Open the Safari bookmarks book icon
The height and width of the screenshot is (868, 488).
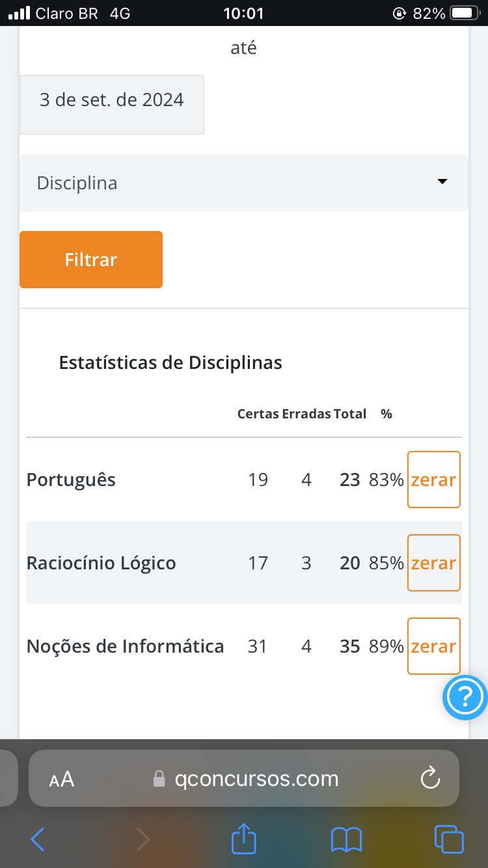coord(346,839)
